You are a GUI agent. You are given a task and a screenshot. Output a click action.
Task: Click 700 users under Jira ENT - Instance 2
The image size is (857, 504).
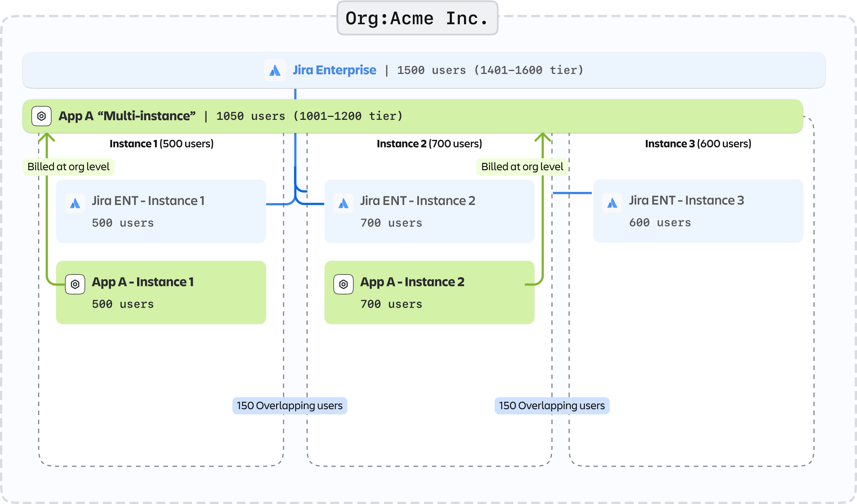(x=391, y=223)
